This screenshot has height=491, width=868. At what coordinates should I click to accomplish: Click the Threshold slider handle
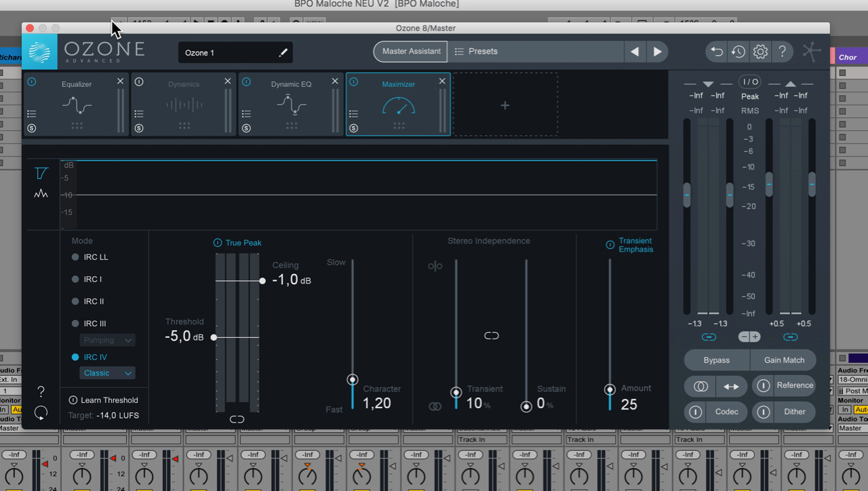click(214, 337)
